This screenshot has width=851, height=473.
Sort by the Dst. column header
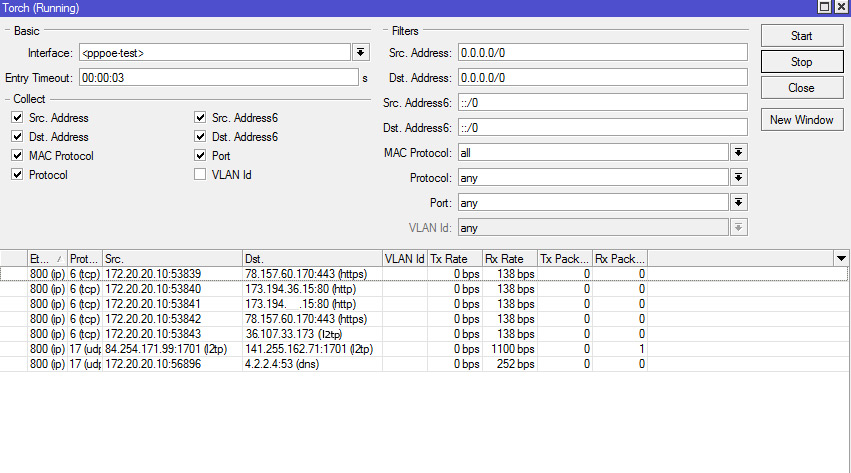[312, 259]
